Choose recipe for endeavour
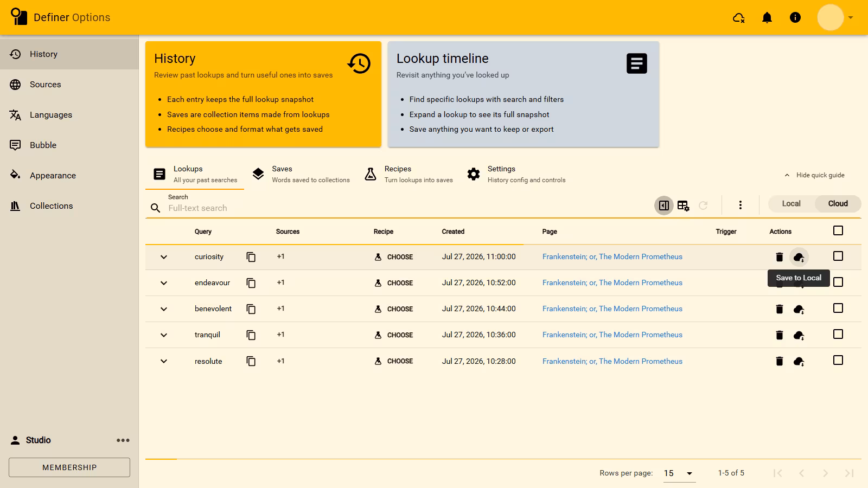868x488 pixels. tap(394, 283)
